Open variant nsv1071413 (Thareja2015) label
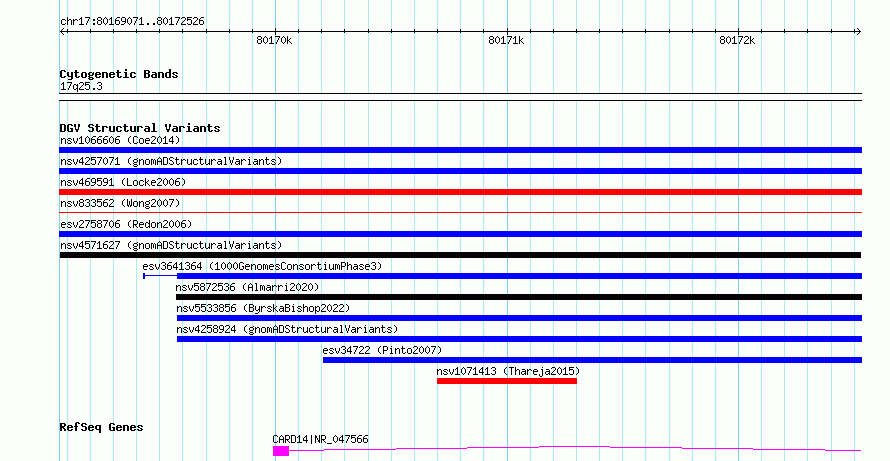 [x=508, y=371]
